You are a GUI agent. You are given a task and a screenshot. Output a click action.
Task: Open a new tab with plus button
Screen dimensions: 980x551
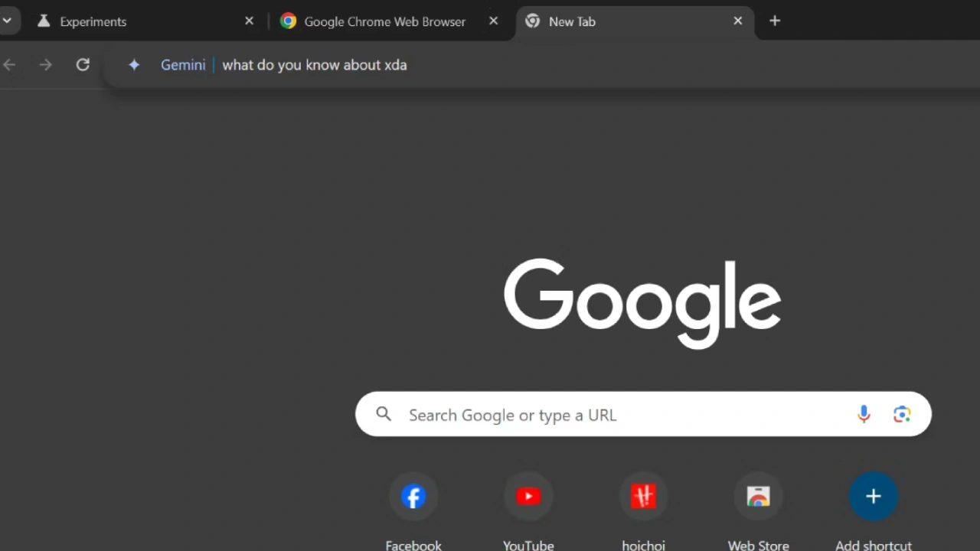(775, 21)
